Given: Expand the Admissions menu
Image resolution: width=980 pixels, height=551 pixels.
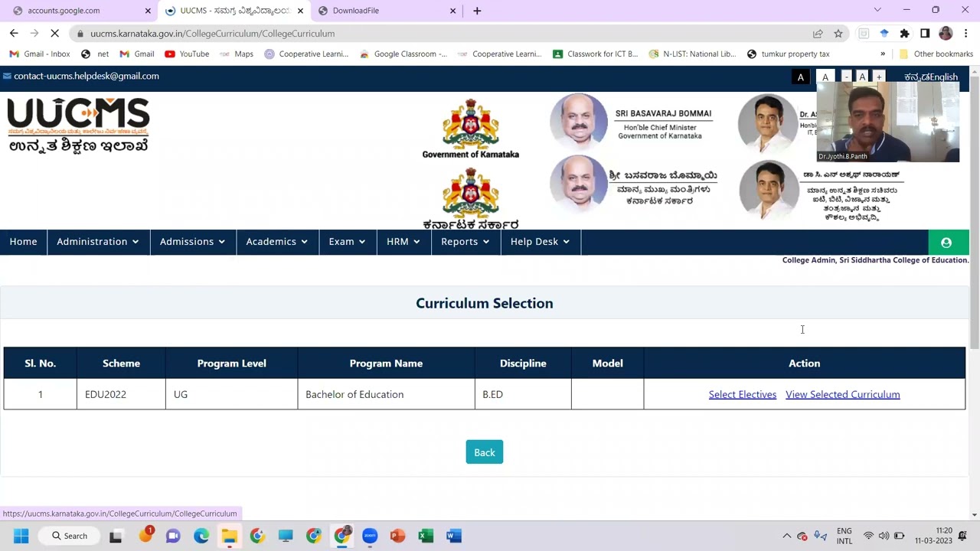Looking at the screenshot, I should point(193,242).
